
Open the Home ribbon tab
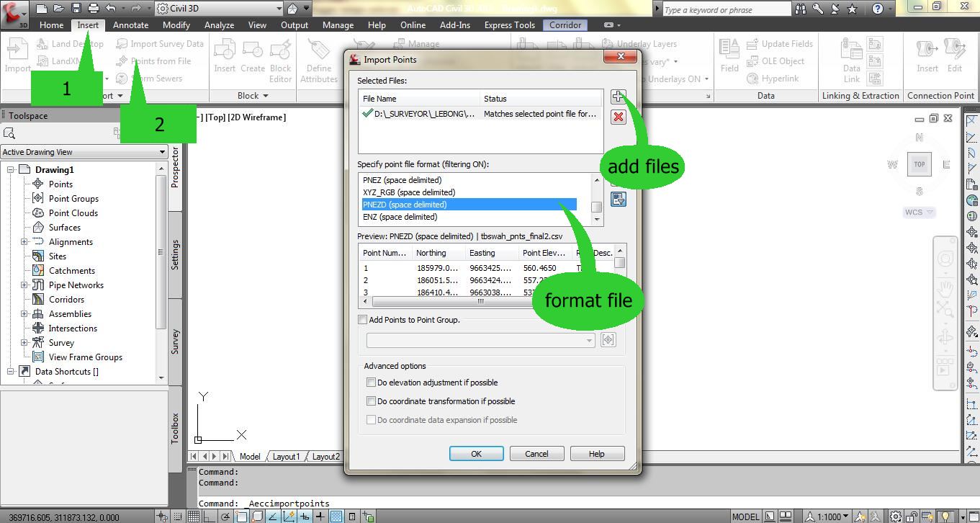[51, 24]
